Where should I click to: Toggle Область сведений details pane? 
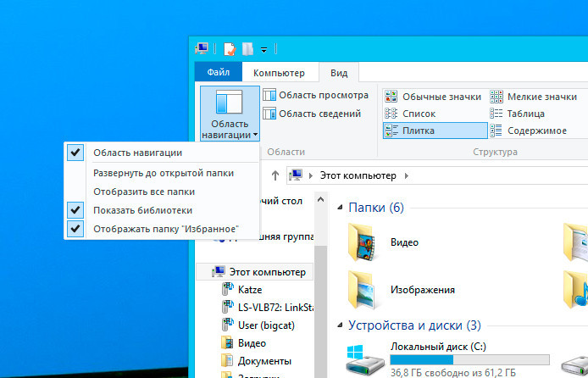coord(312,114)
